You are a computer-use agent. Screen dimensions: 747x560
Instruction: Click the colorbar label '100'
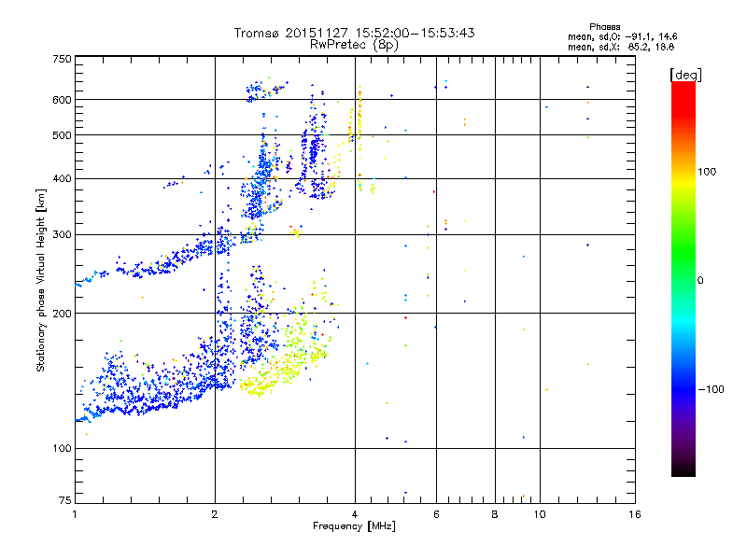pos(707,172)
